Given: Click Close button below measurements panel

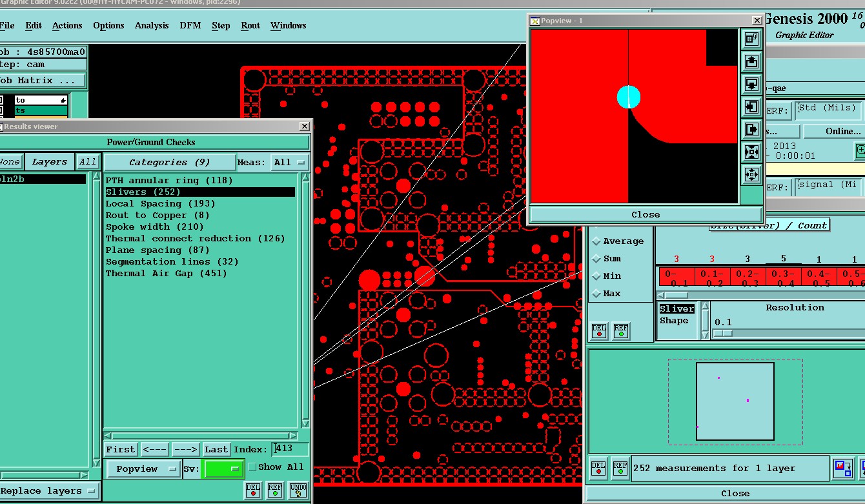Looking at the screenshot, I should [735, 493].
